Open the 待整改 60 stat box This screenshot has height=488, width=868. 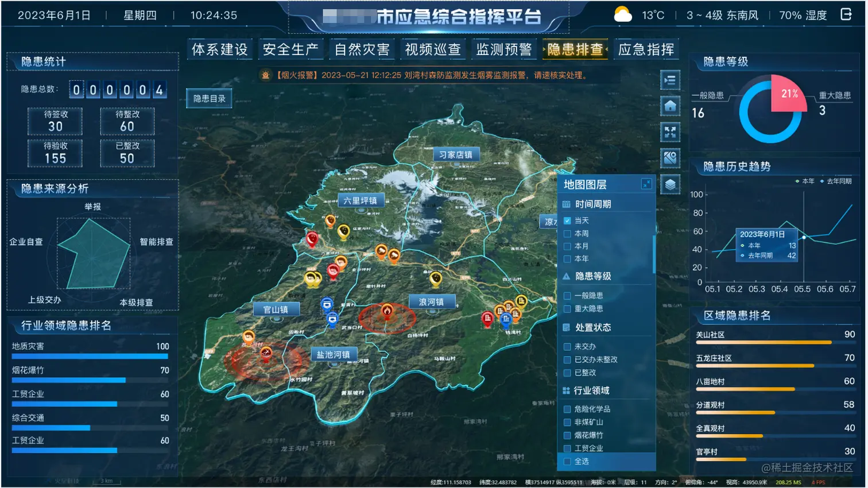click(x=127, y=122)
